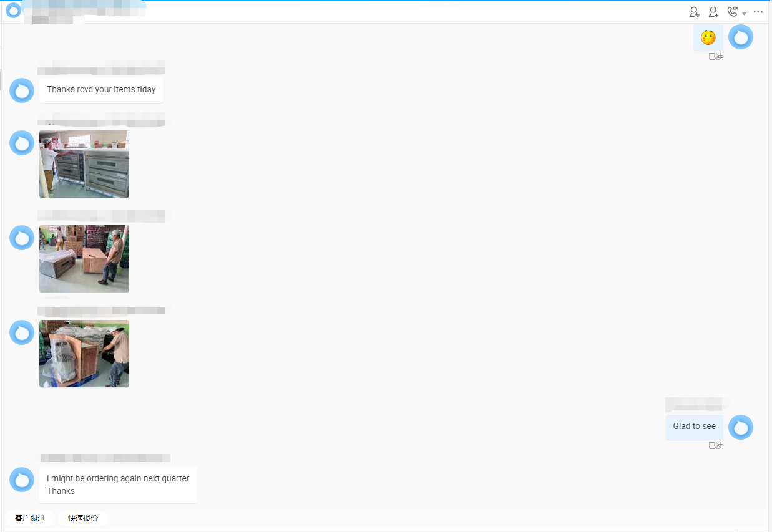Click avatar beside the smiley emoji message
Image resolution: width=772 pixels, height=532 pixels.
tap(741, 37)
